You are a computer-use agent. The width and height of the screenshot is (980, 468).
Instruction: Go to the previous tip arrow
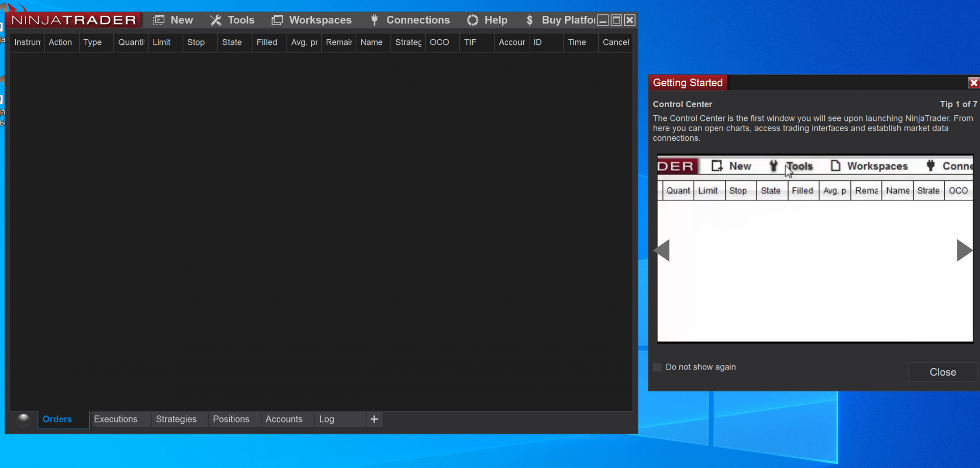coord(662,250)
